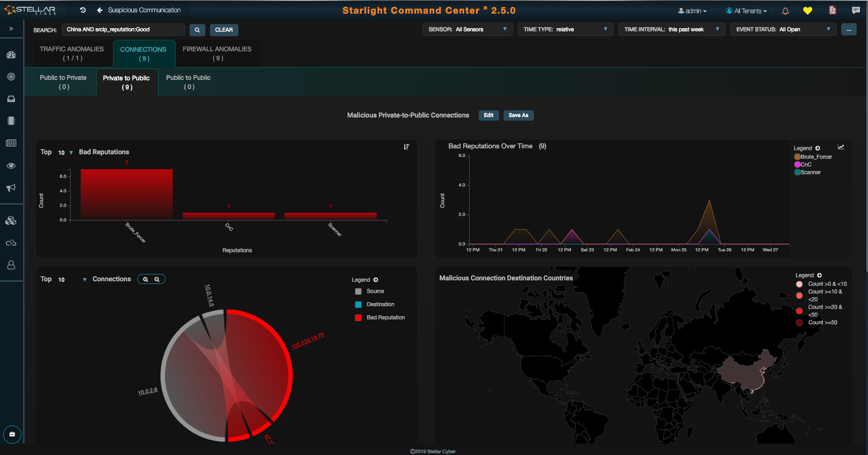Open the admin user dropdown
Screen dimensions: 868x455
pyautogui.click(x=692, y=11)
